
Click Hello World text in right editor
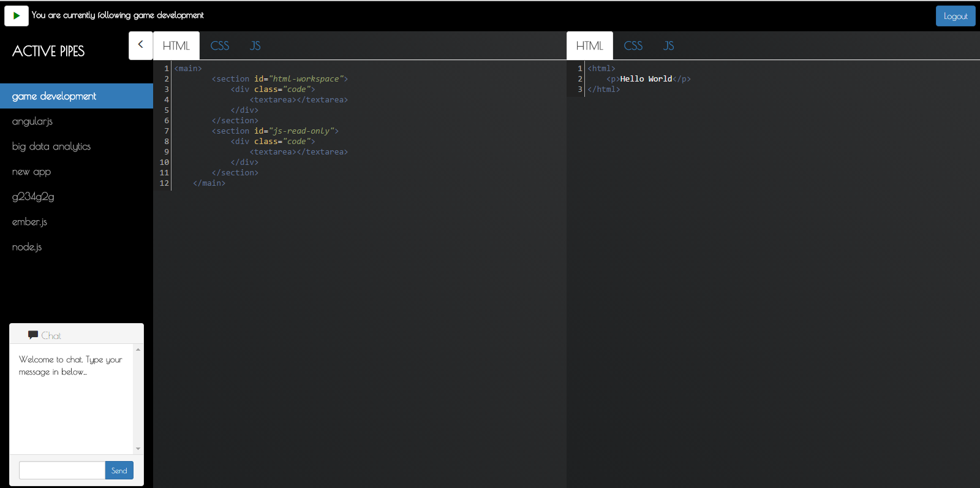646,79
